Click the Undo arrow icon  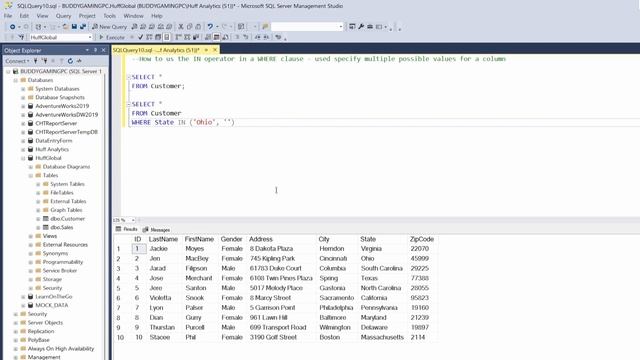pyautogui.click(x=210, y=27)
